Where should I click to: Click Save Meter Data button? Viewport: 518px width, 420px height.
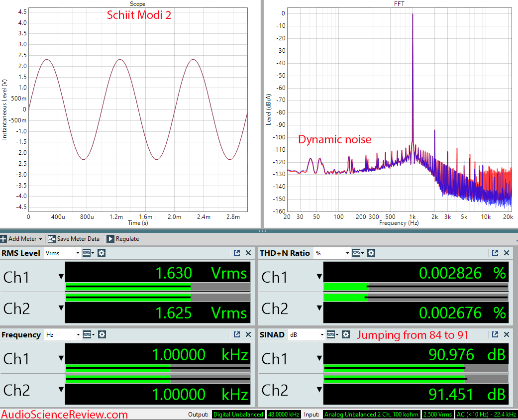[x=74, y=238]
